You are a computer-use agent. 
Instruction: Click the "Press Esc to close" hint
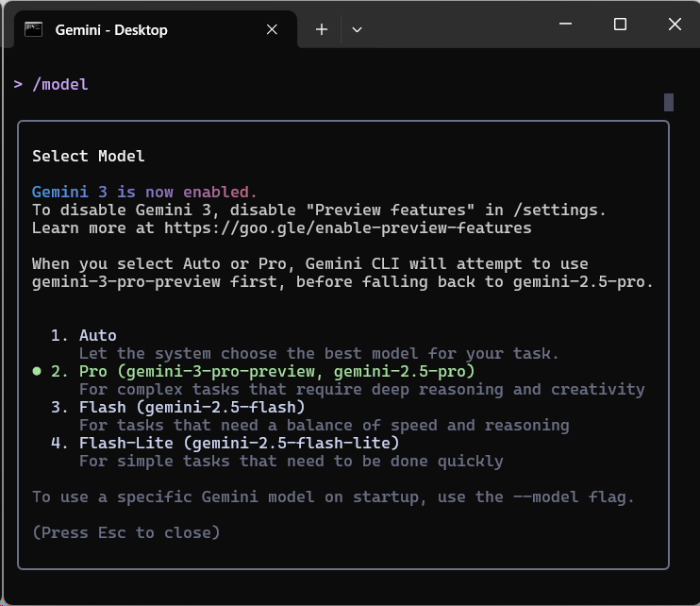coord(125,532)
